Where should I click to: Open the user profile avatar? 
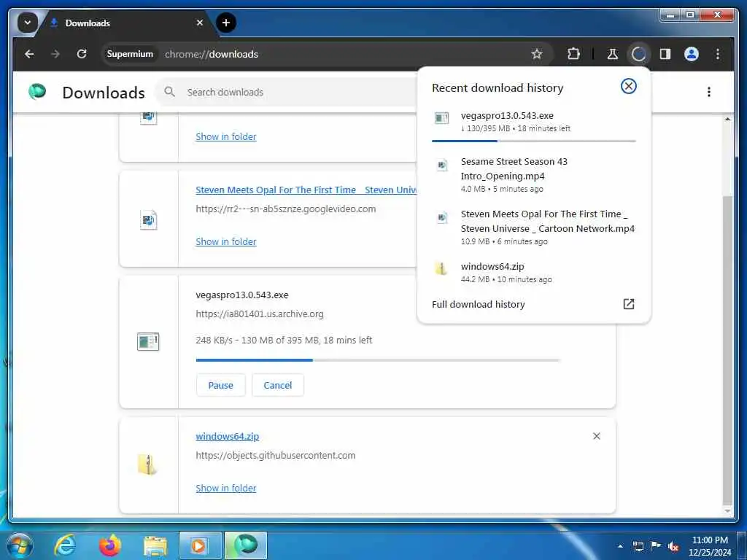[692, 54]
